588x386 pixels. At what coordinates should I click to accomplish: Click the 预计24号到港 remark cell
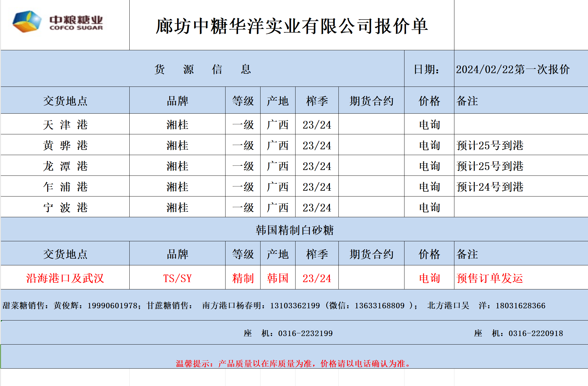(x=490, y=187)
